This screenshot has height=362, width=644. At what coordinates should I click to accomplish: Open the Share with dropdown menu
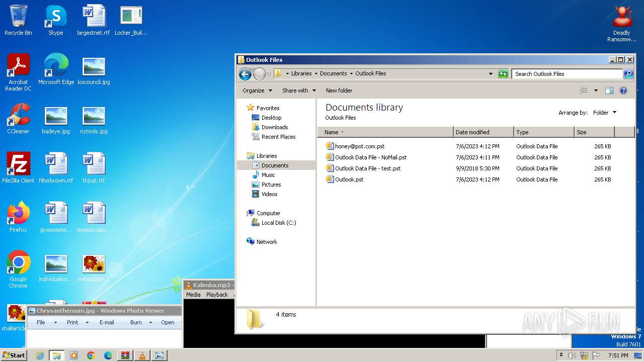299,90
